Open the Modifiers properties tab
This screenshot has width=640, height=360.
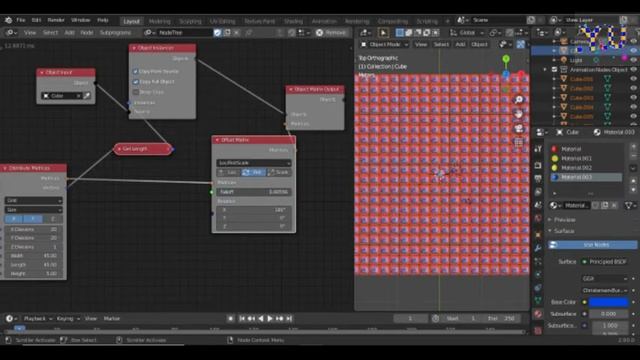point(538,248)
